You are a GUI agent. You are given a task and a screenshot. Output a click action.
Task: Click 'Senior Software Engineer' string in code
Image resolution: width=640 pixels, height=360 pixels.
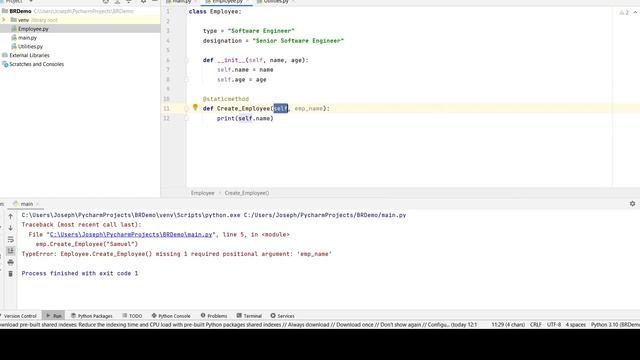[298, 41]
